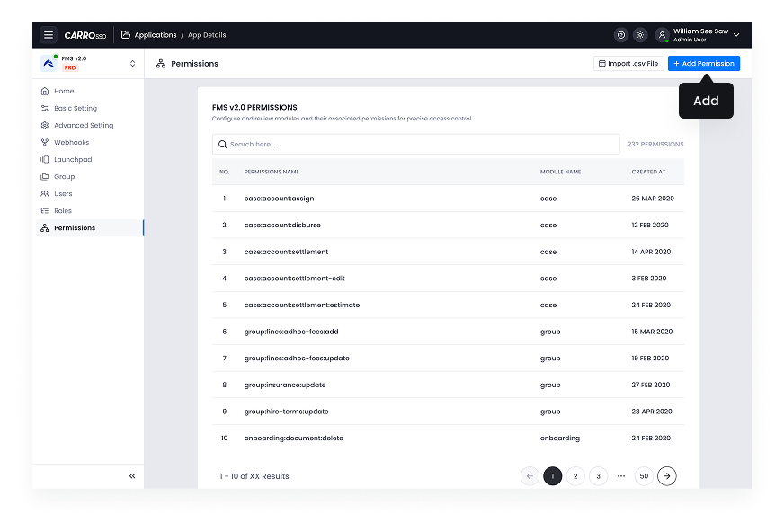Image resolution: width=784 pixels, height=532 pixels.
Task: Go to Basic Setting in sidebar
Action: point(76,109)
